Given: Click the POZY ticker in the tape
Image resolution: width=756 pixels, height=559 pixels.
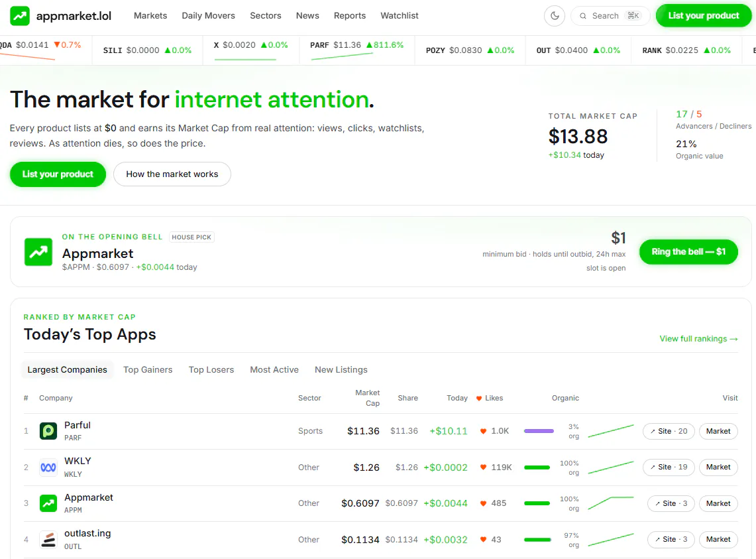Looking at the screenshot, I should click(x=470, y=50).
